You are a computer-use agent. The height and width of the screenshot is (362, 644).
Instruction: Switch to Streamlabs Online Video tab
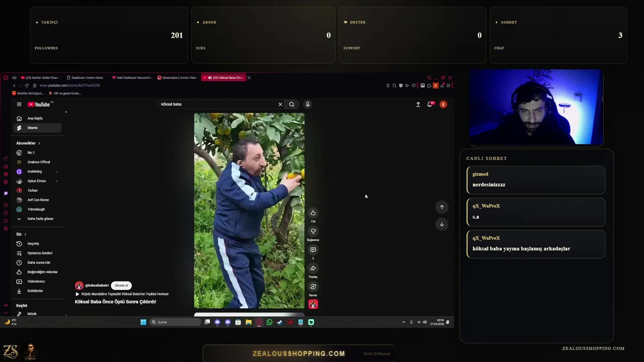(178, 78)
